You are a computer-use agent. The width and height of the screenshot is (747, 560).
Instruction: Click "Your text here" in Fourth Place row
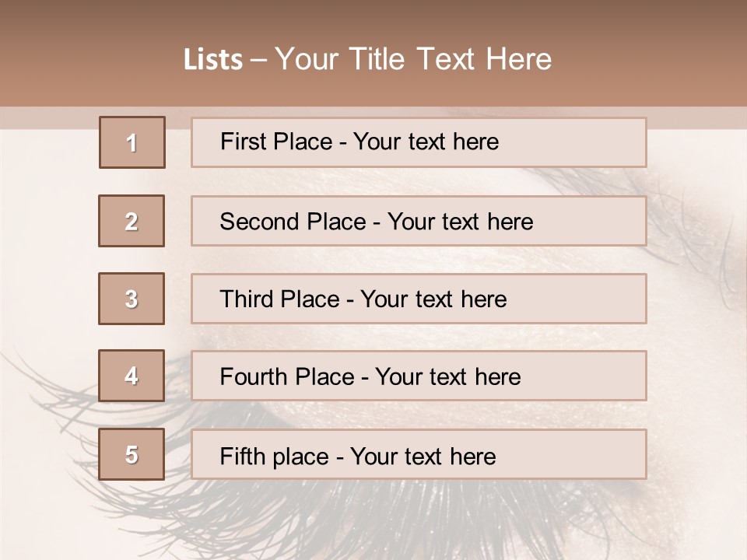[x=447, y=377]
